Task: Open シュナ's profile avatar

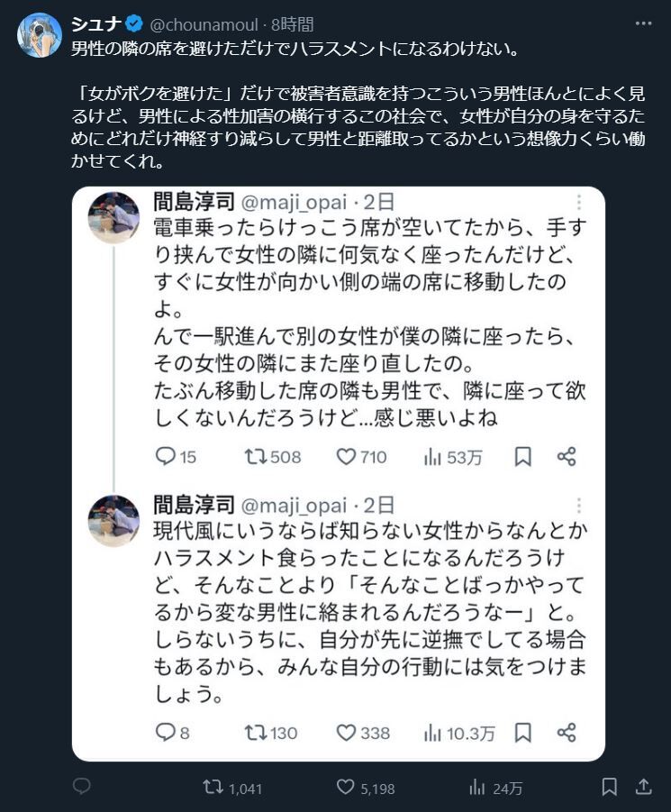Action: (x=40, y=35)
